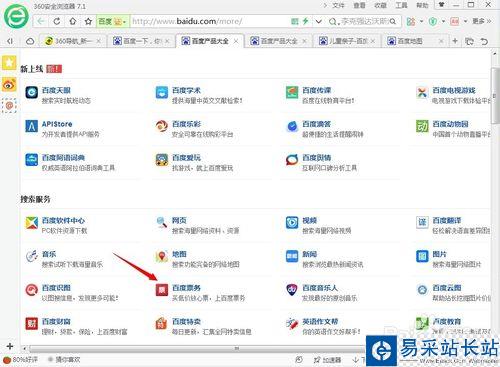Click 80%好评 rating in the status bar
The height and width of the screenshot is (367, 500).
(21, 360)
